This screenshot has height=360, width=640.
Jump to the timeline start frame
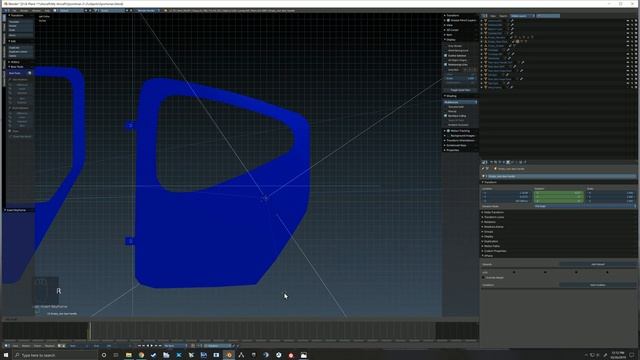[140, 346]
